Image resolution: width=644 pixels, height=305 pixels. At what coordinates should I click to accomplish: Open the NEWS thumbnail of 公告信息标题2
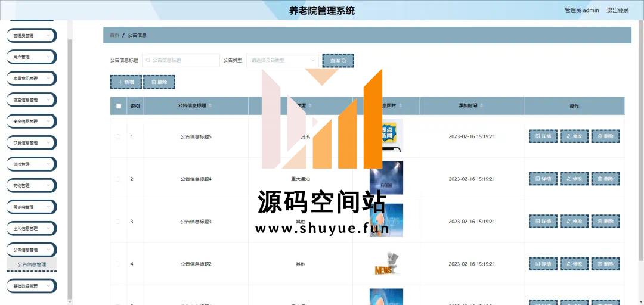[x=386, y=264]
